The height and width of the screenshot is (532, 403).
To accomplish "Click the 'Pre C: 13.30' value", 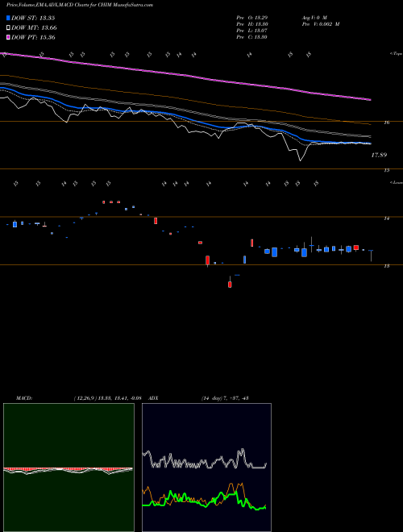I will point(252,37).
